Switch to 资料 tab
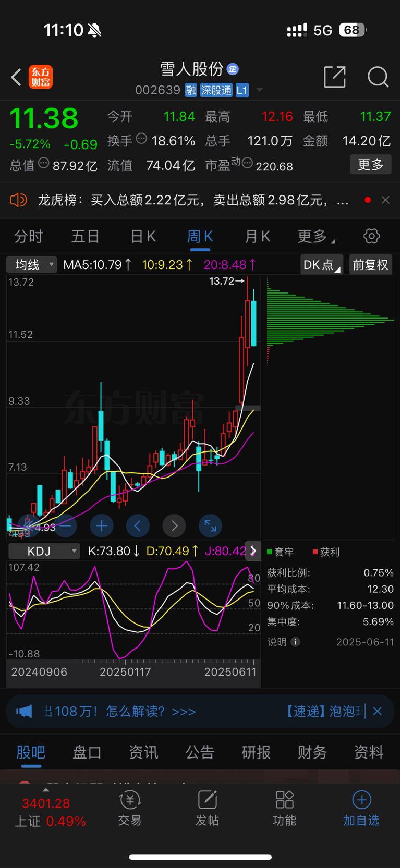 coord(369,752)
